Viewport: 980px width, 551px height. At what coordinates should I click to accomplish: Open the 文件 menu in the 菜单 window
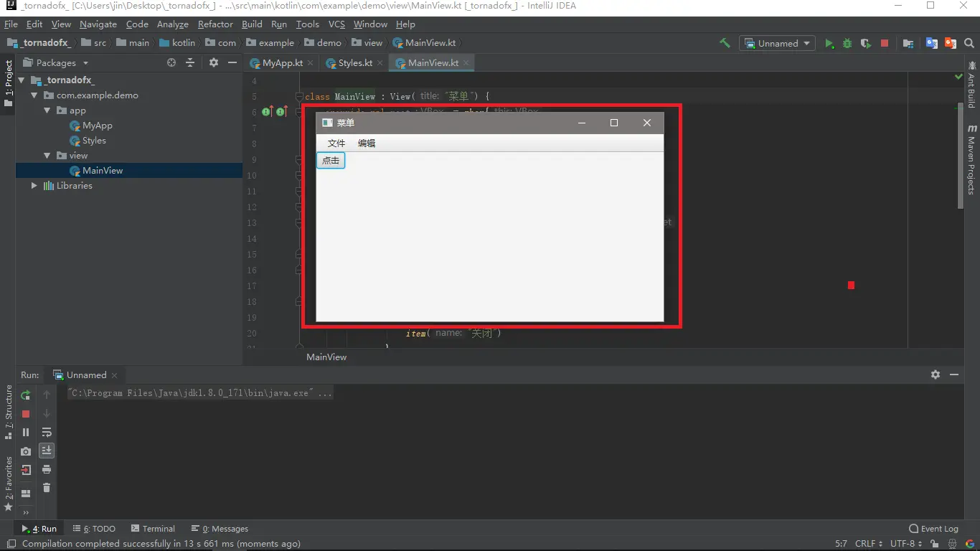[x=336, y=143]
